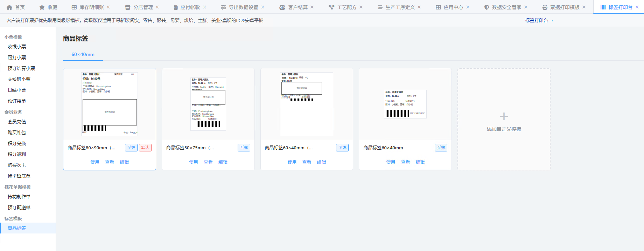
Task: Open 会员充值 template
Action: (17, 122)
